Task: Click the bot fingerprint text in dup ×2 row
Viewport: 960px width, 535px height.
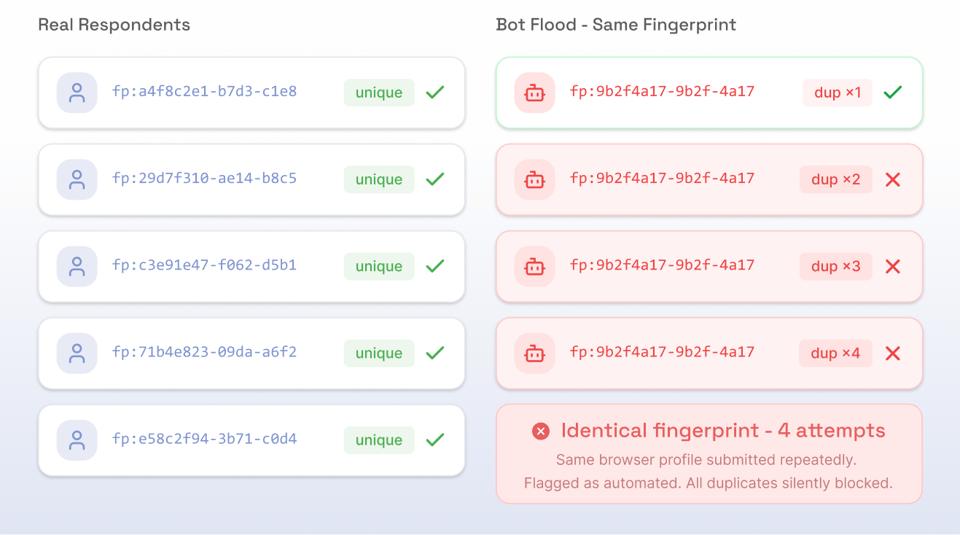Action: pyautogui.click(x=662, y=178)
